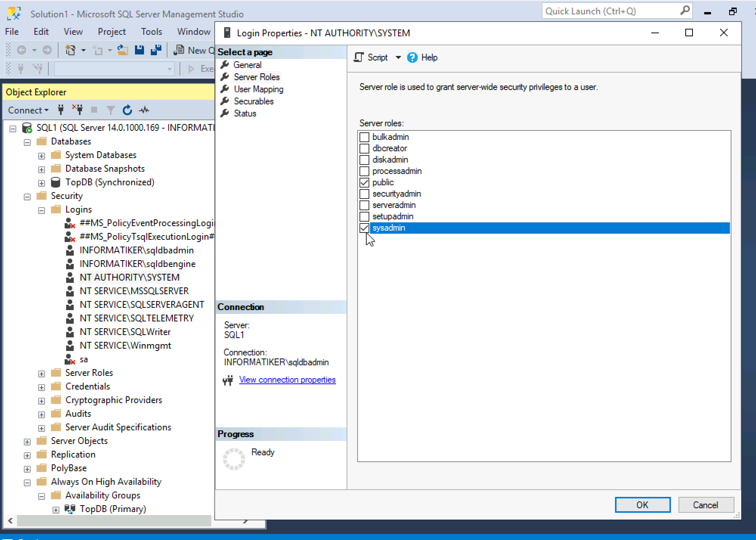Collapse the Always On High Availability node
Screen dimensions: 756x540
pos(27,483)
